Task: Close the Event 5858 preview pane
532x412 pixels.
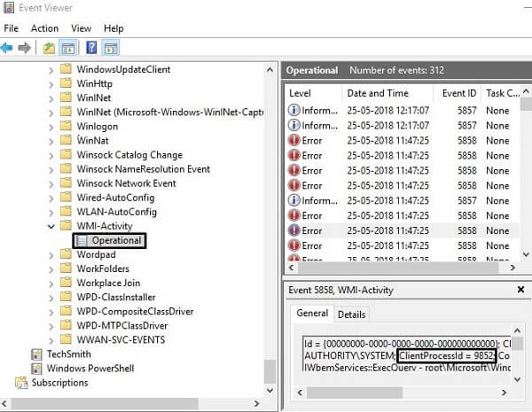Action: [x=520, y=290]
